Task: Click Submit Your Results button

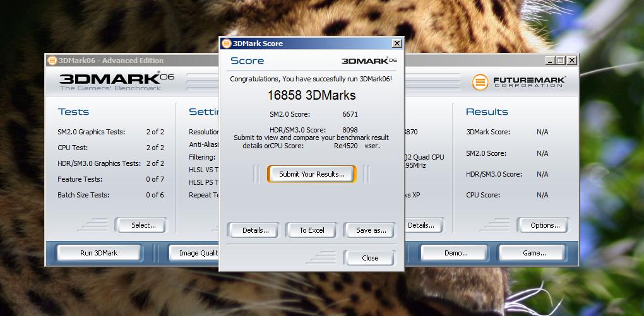Action: click(x=312, y=174)
